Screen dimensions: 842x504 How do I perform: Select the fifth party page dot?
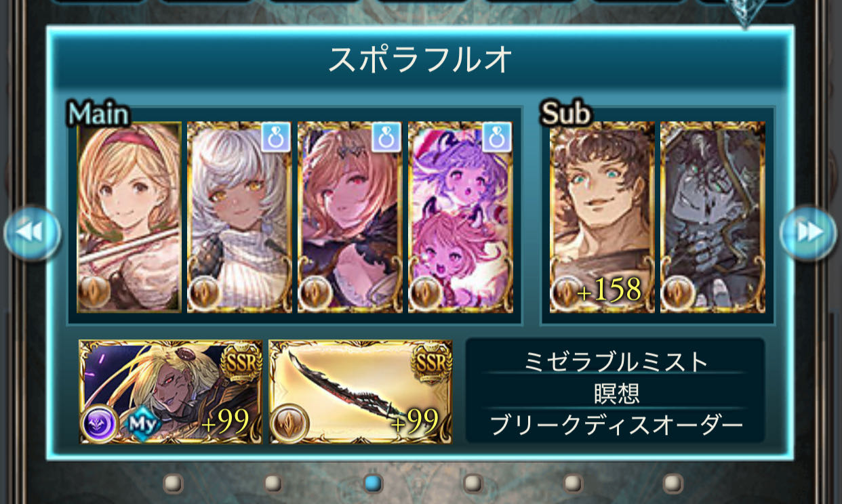tap(573, 482)
